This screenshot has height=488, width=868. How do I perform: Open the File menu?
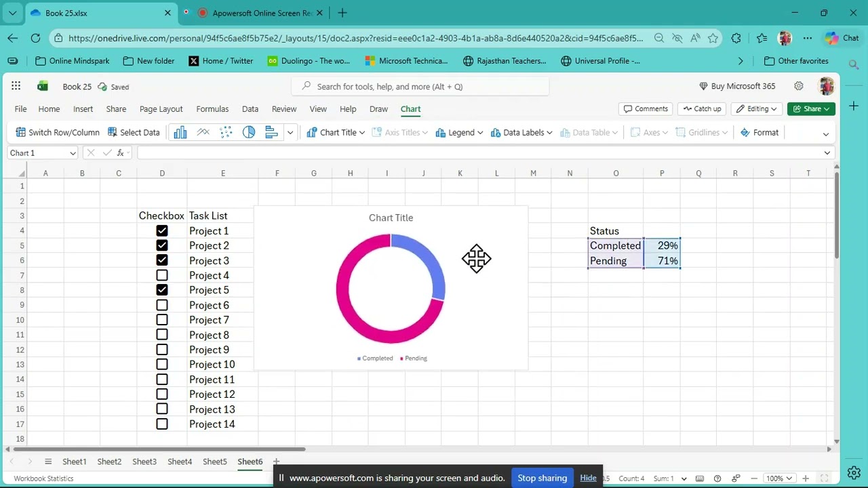pos(21,108)
